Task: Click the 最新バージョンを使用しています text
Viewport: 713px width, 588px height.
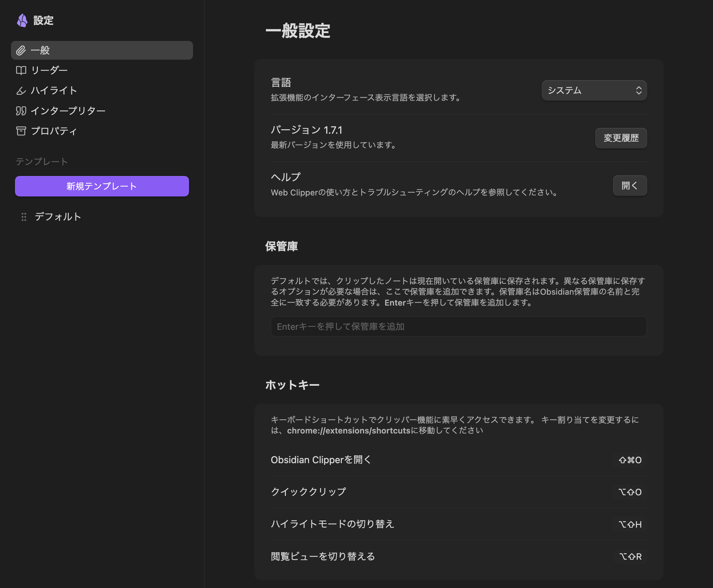Action: coord(334,145)
